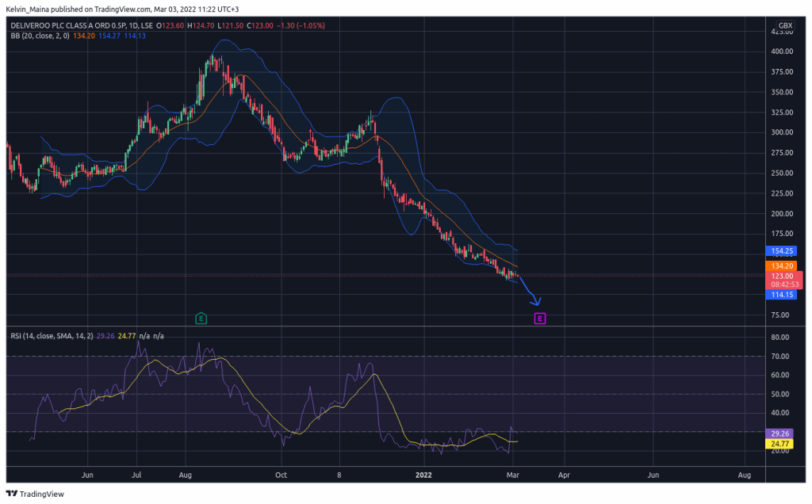Click the orange 134.20 value in BB legend
The image size is (812, 504).
[84, 36]
